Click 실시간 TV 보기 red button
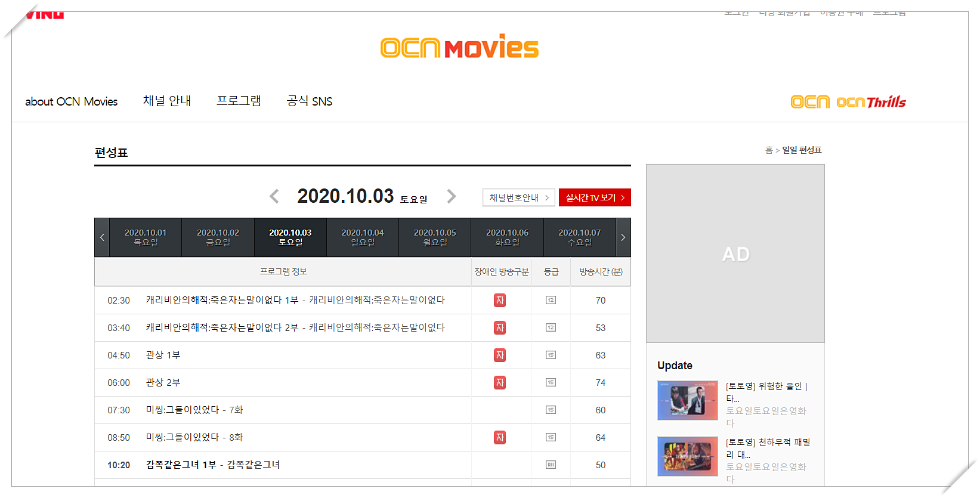This screenshot has width=980, height=498. pyautogui.click(x=595, y=197)
